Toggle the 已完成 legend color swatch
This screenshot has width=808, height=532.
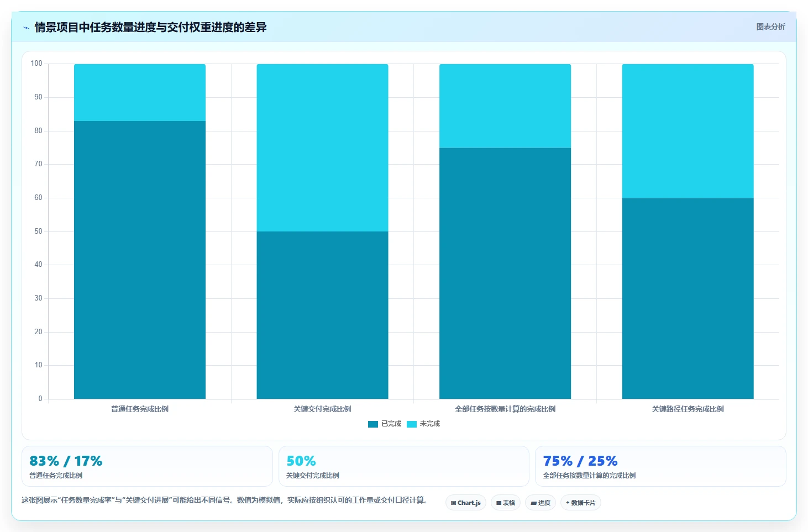point(373,424)
